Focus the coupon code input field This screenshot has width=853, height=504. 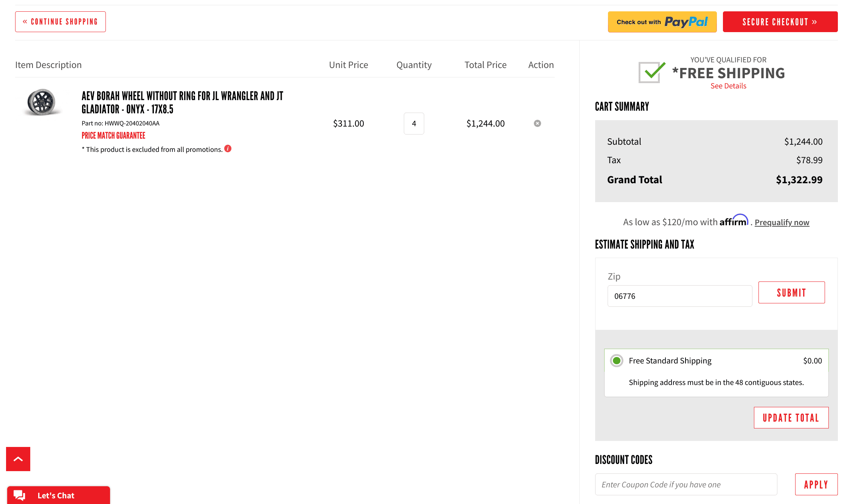coord(686,484)
